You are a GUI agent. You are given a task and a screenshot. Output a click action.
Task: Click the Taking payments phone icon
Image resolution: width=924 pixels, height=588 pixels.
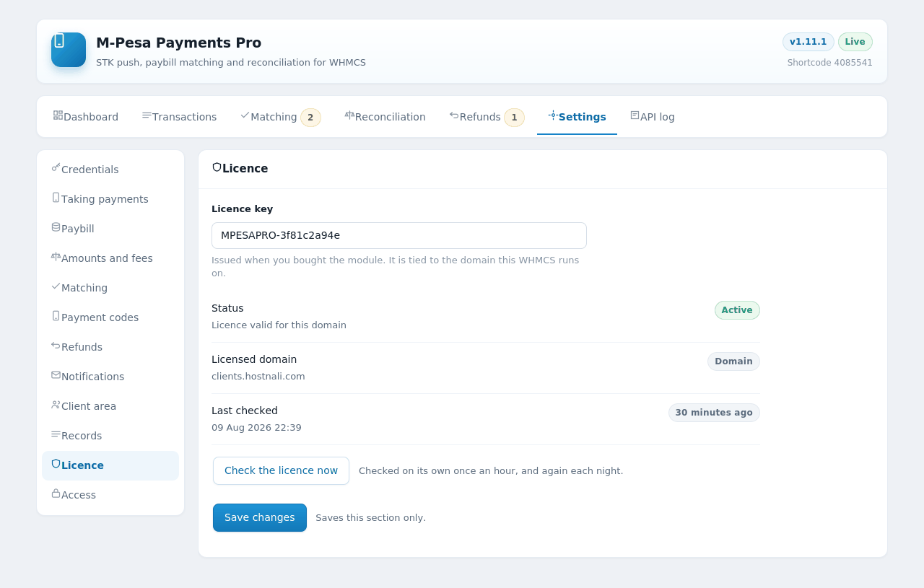56,197
